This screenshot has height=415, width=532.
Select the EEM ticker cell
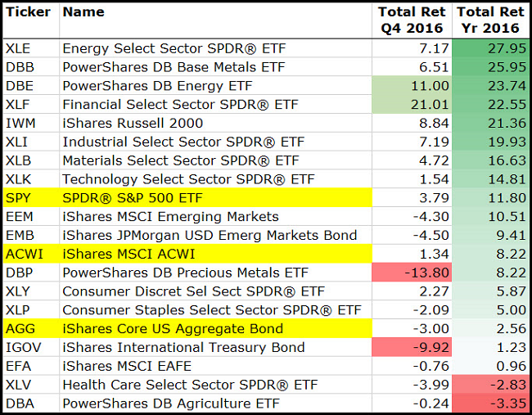[x=31, y=216]
